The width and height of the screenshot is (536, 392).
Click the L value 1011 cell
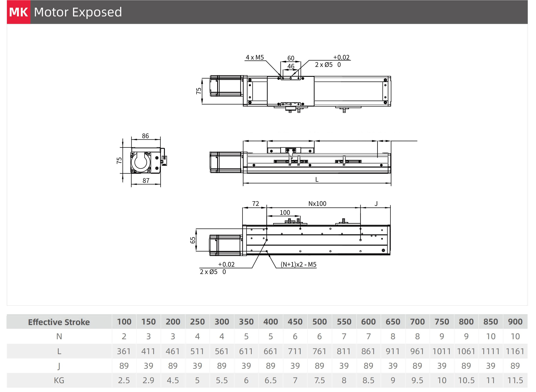(x=442, y=351)
